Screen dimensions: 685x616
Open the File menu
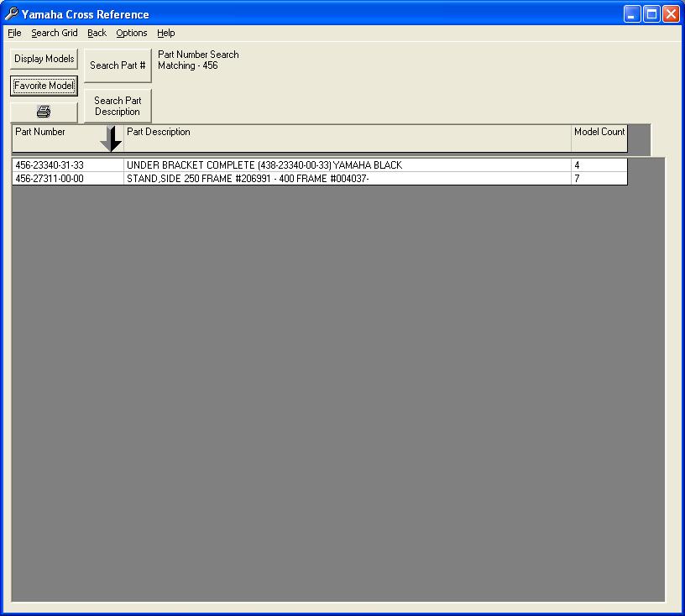[x=14, y=33]
